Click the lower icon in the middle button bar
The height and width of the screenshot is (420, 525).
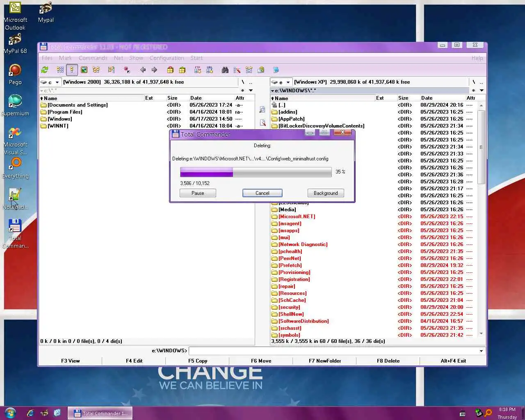click(x=262, y=123)
